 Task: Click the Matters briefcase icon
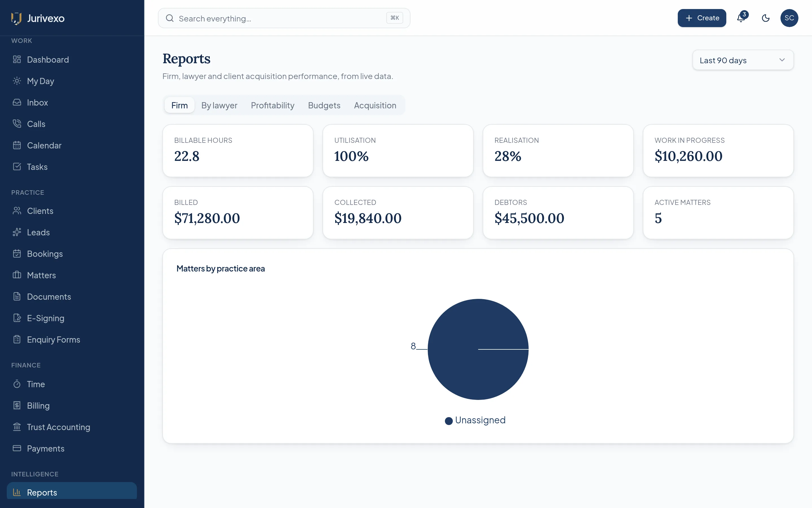17,275
